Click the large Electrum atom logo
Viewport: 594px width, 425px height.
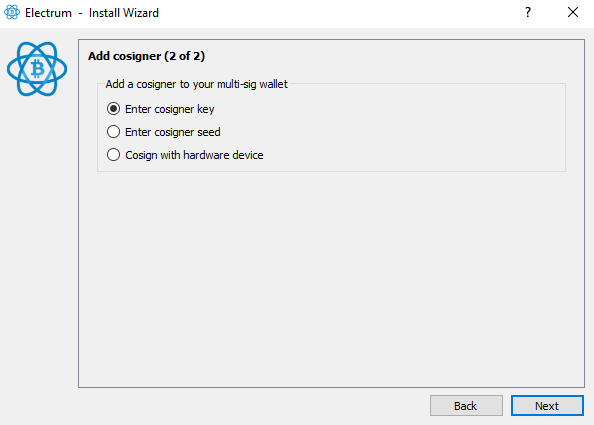(37, 69)
